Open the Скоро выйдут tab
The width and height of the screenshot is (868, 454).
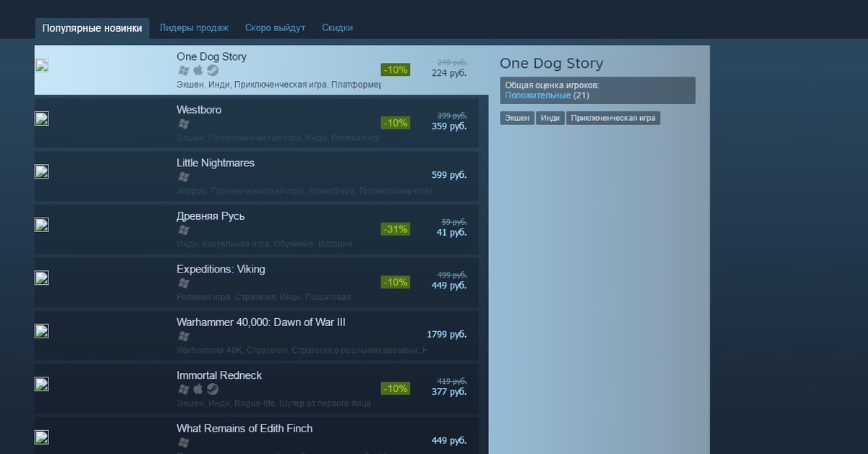[275, 28]
